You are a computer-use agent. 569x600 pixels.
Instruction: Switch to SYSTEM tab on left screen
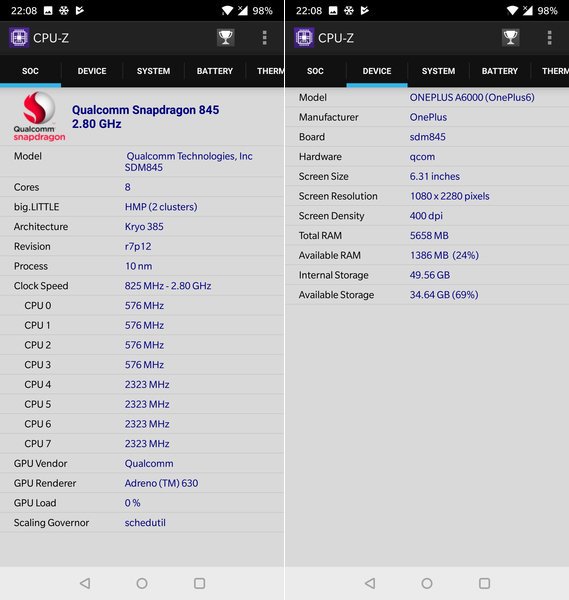pos(153,71)
